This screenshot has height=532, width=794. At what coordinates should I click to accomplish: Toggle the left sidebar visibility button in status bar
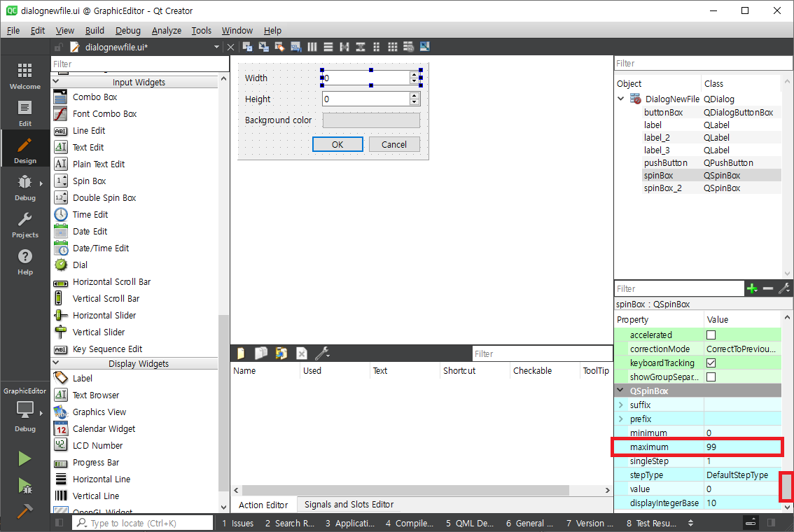(x=60, y=523)
